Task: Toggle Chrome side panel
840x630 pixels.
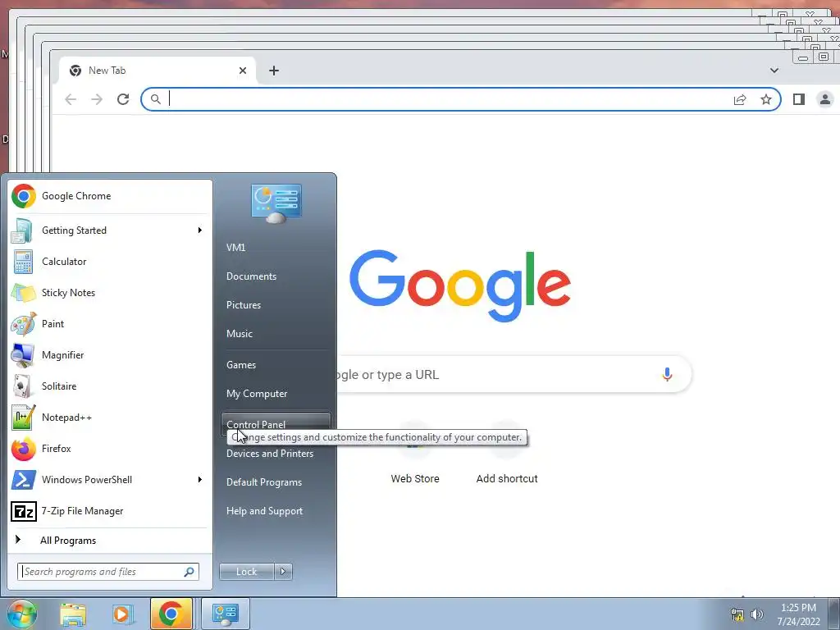Action: click(799, 99)
